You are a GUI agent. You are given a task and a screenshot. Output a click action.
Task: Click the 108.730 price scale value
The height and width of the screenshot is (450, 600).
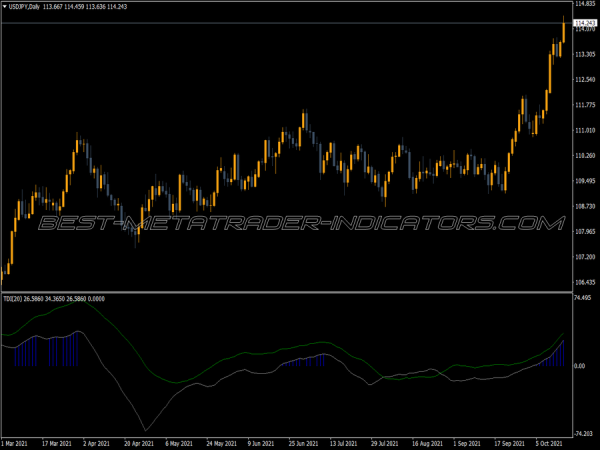pos(585,206)
